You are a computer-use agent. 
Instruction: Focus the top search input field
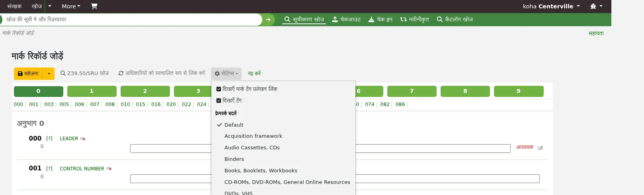click(133, 19)
